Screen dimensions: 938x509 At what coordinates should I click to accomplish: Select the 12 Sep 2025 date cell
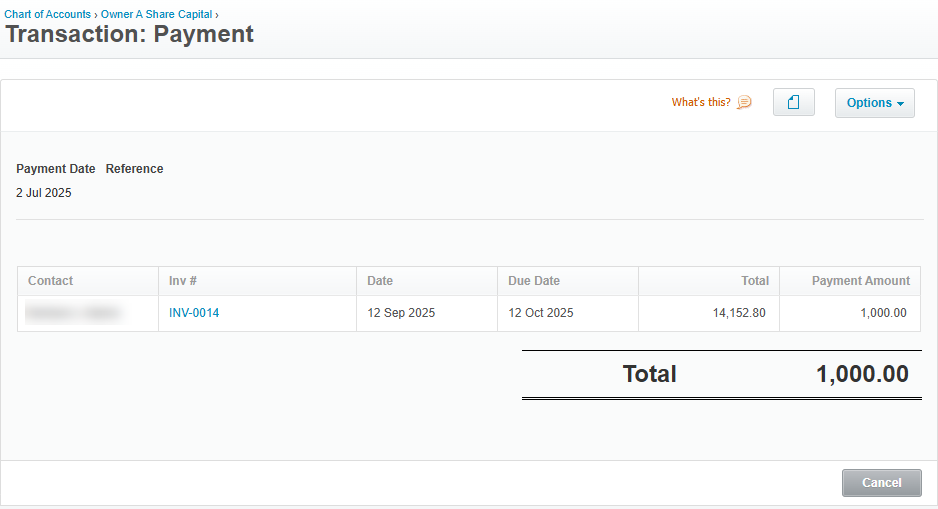pos(401,313)
